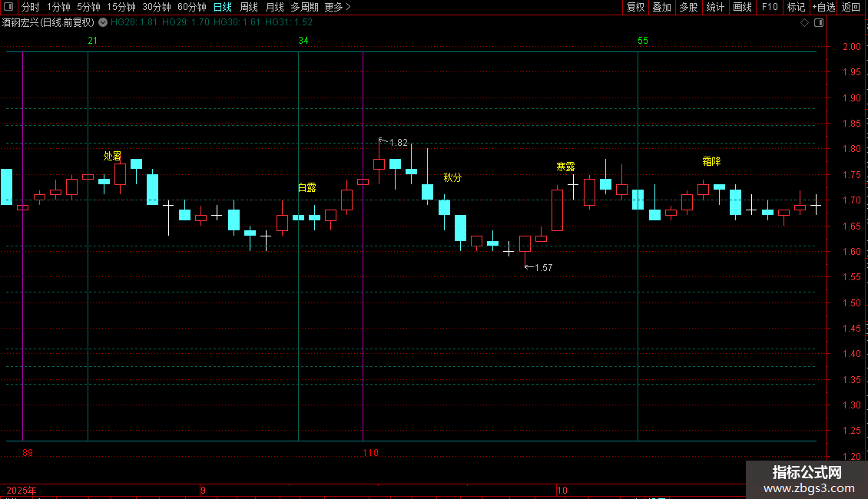Click the HG28: 1.81 indicator value
868x499 pixels.
click(134, 22)
